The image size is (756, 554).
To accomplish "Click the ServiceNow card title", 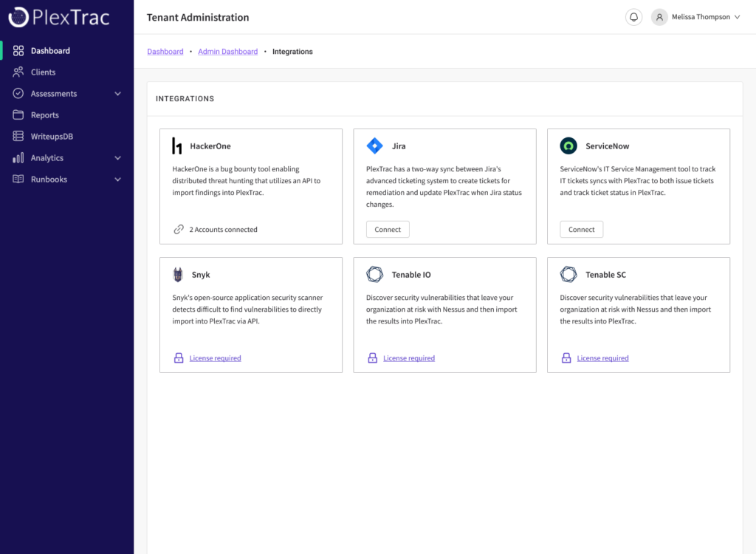I will [608, 146].
